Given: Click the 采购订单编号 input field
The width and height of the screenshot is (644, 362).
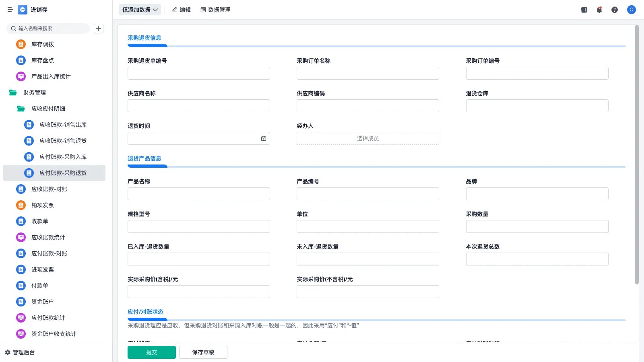Looking at the screenshot, I should 537,73.
